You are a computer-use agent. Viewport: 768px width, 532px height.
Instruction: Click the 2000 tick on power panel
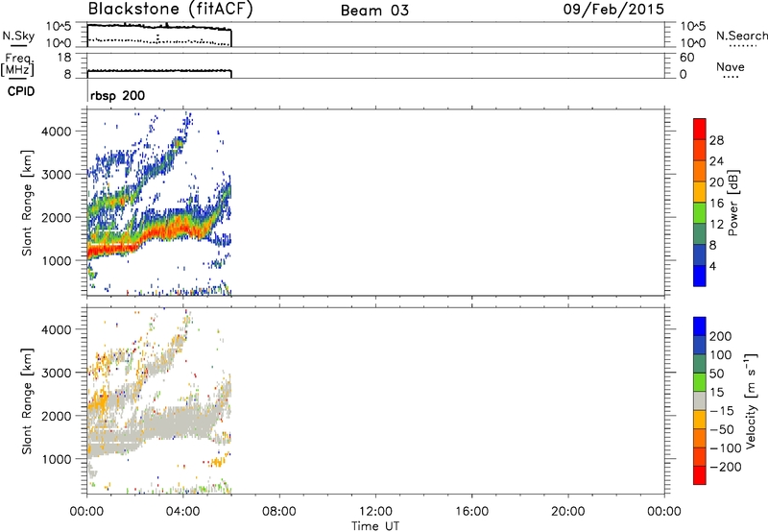tap(57, 217)
